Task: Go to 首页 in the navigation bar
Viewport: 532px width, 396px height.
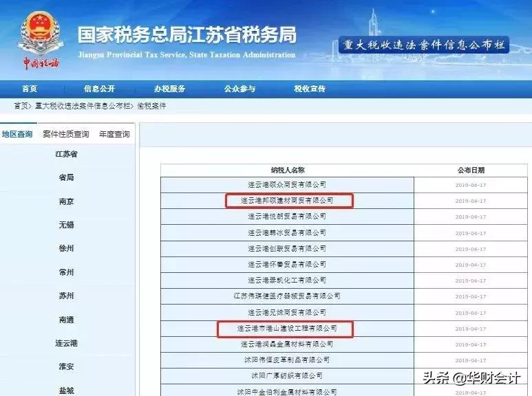Action: pyautogui.click(x=30, y=89)
